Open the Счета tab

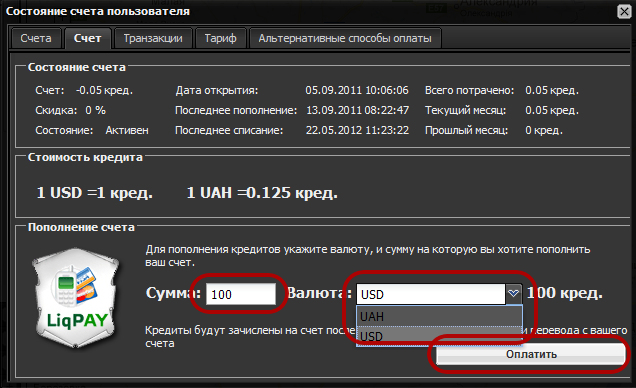pos(36,39)
